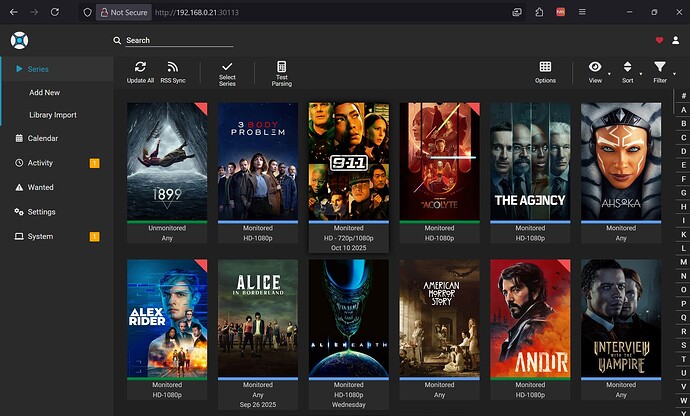Open the Alex Rider series poster

[x=167, y=318]
